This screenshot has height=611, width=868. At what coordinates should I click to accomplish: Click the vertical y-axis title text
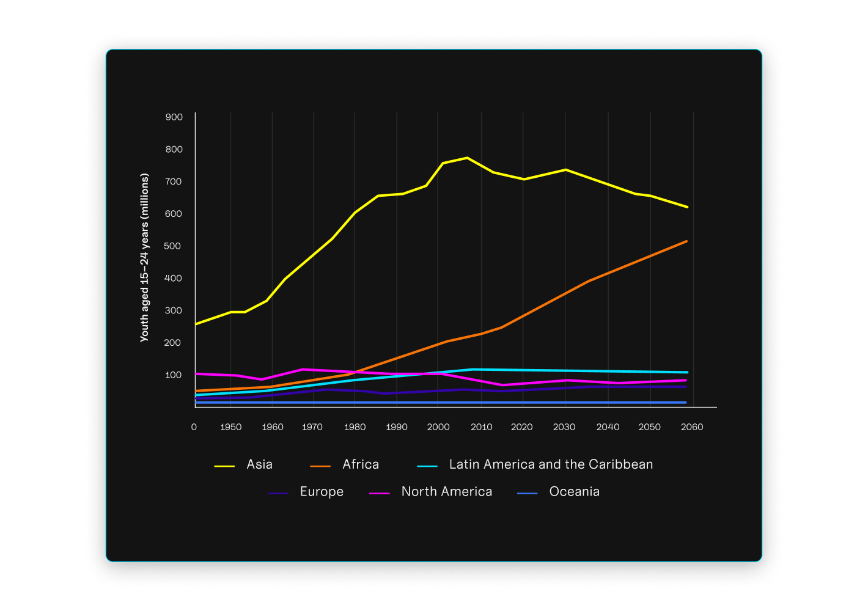[145, 258]
